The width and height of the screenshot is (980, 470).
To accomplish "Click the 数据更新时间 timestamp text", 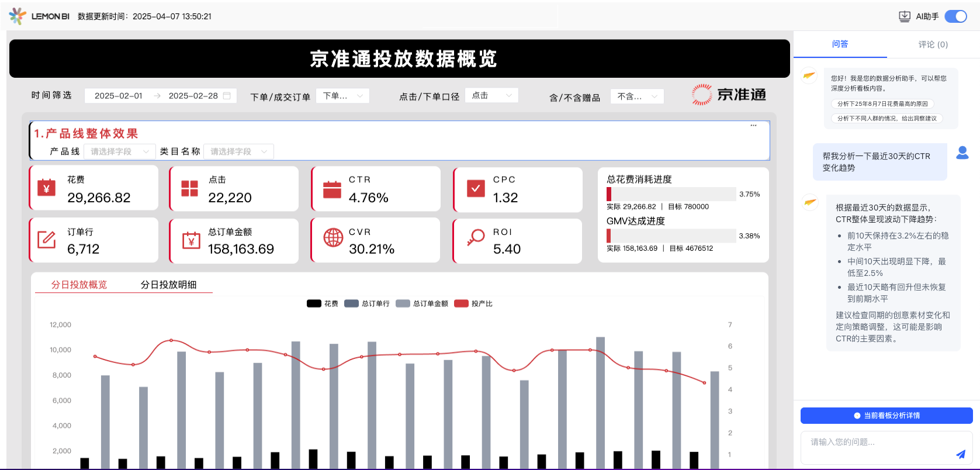I will [x=144, y=16].
